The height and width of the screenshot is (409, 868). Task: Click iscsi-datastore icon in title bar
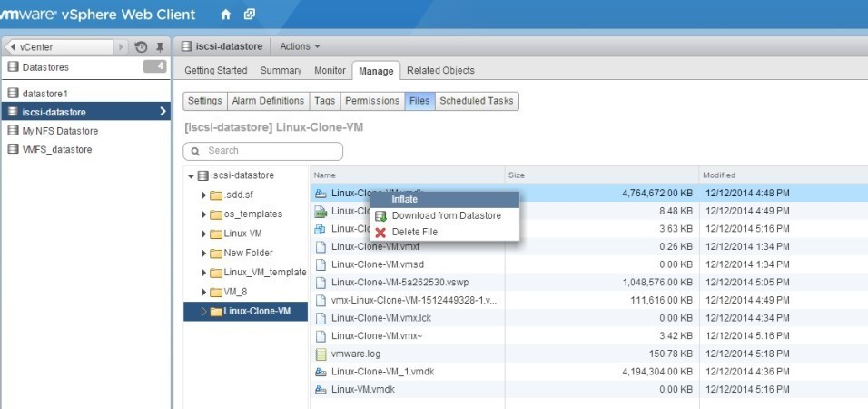tap(186, 46)
